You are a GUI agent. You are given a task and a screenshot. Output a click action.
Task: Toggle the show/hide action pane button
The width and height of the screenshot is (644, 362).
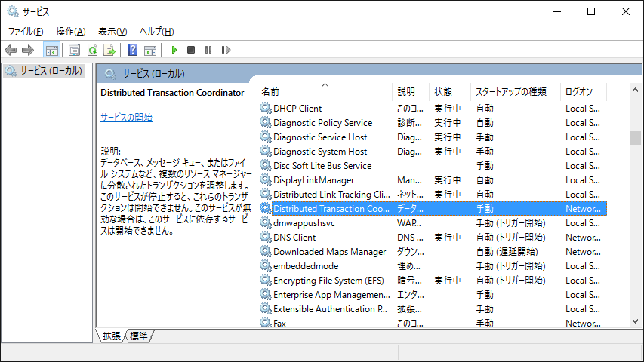click(150, 50)
